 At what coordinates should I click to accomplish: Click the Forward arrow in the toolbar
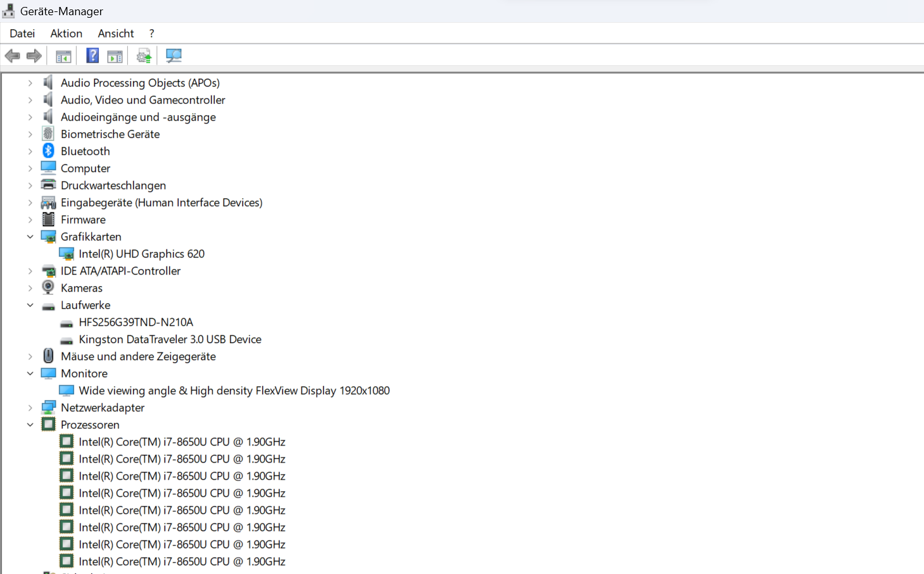click(x=34, y=56)
